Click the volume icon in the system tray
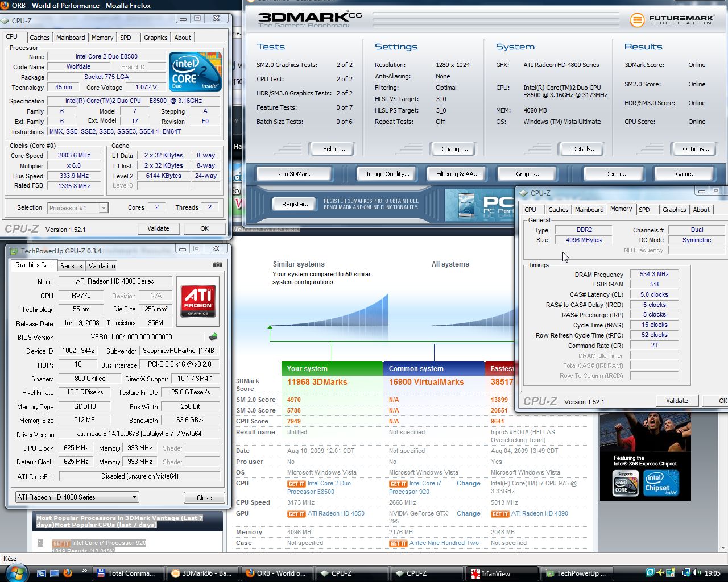Viewport: 728px width, 582px height. pos(696,573)
